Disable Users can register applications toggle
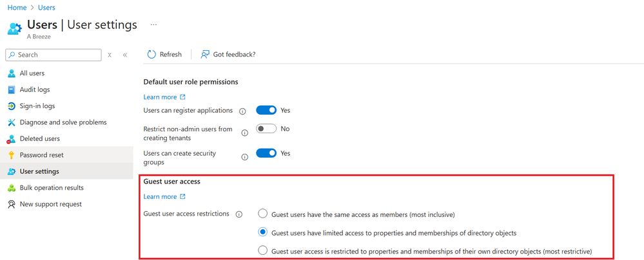 click(266, 111)
